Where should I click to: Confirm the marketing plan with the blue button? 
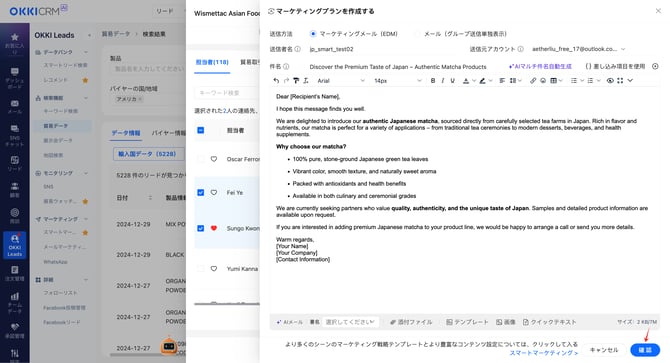point(645,350)
